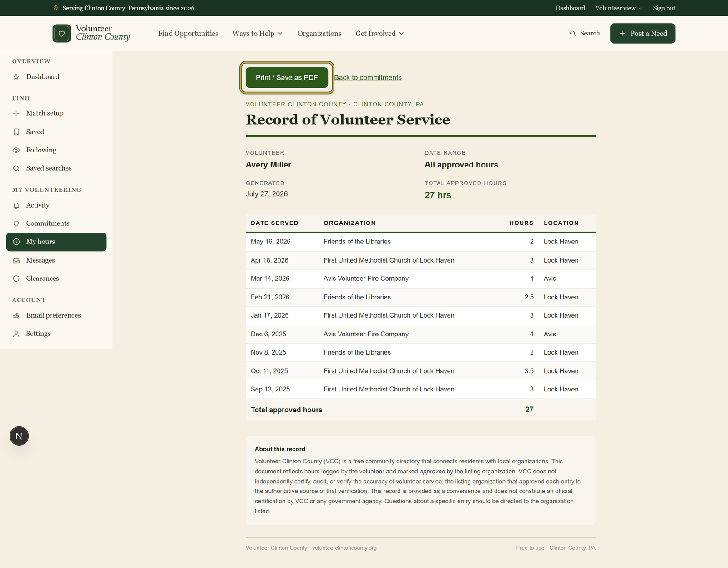Click the location pin icon in top banner
The width and height of the screenshot is (728, 568).
click(56, 8)
